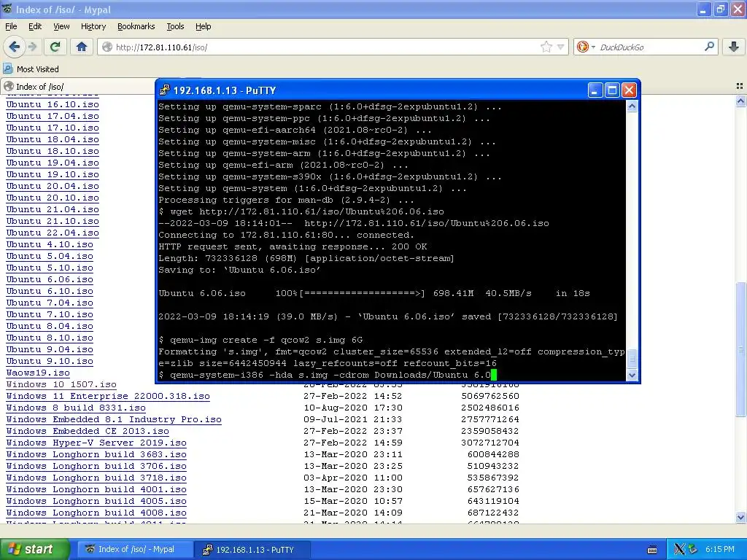Open the History menu
This screenshot has height=560, width=747.
pyautogui.click(x=93, y=26)
